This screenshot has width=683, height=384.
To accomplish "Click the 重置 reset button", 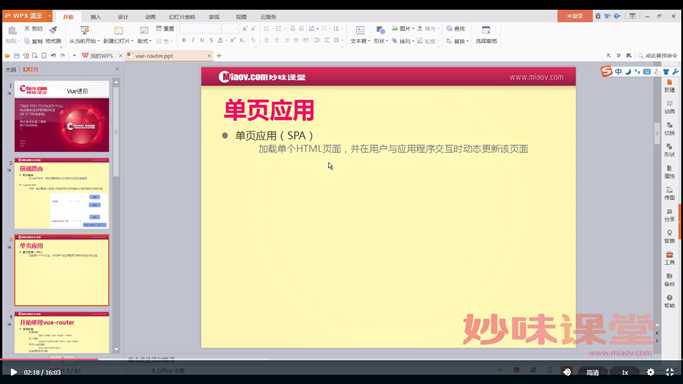I will pos(166,28).
